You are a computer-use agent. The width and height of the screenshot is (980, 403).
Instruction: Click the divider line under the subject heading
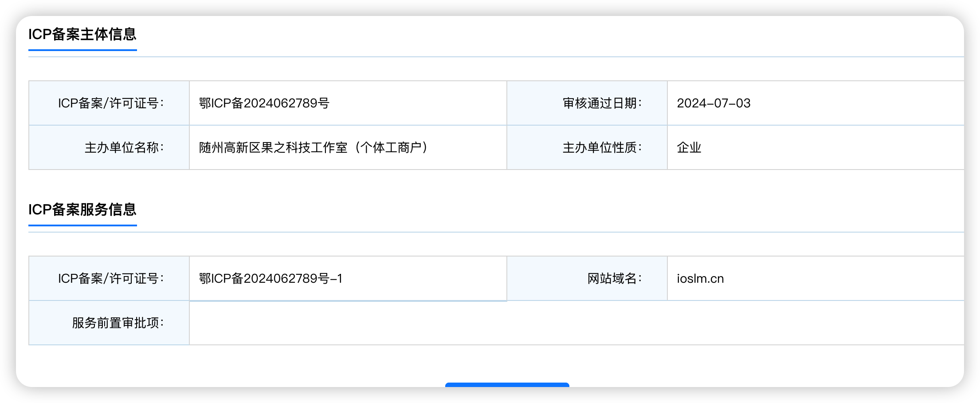(x=496, y=57)
